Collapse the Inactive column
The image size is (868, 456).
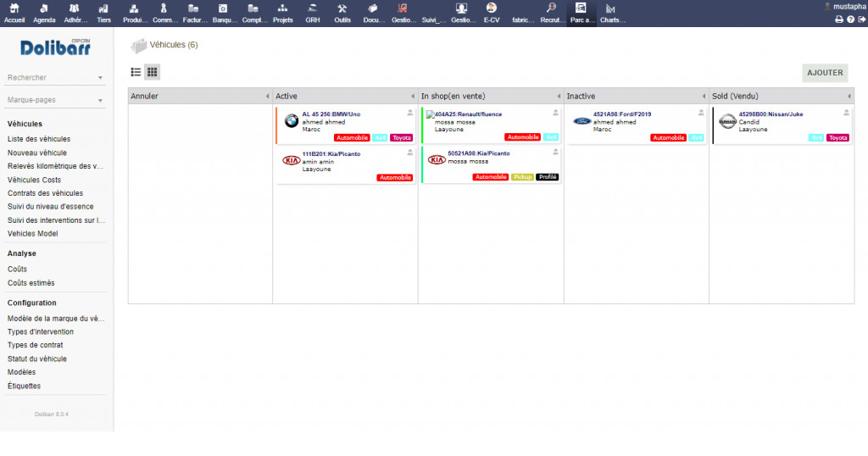(x=704, y=97)
